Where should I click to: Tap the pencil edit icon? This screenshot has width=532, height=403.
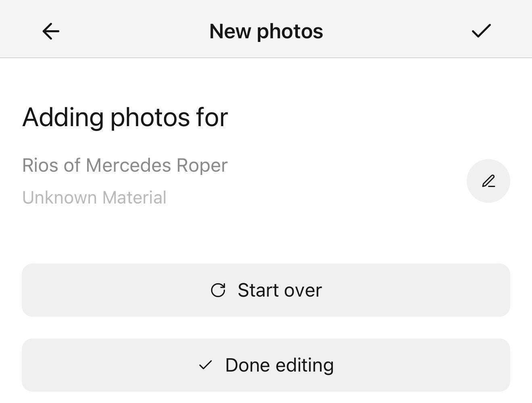[488, 181]
